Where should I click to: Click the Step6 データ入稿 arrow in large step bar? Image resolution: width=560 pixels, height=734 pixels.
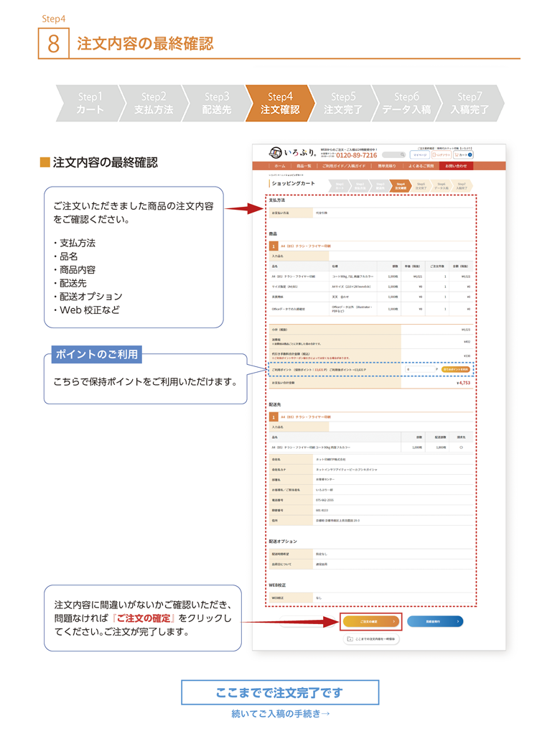pos(406,103)
